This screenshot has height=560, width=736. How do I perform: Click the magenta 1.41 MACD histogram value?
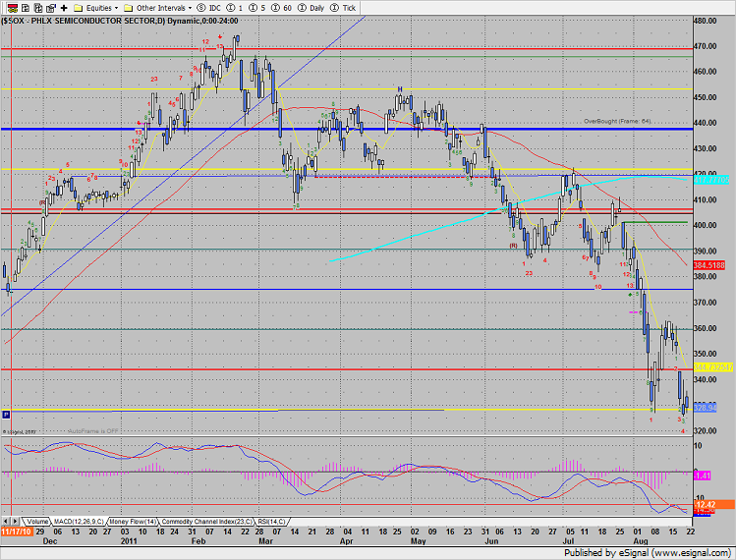pos(703,476)
